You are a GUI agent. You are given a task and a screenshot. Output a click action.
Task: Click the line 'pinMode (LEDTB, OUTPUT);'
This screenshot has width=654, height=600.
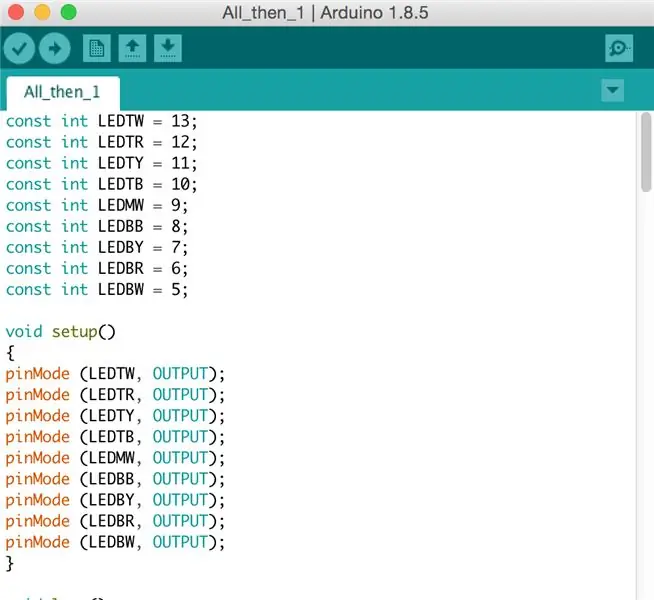pyautogui.click(x=115, y=437)
